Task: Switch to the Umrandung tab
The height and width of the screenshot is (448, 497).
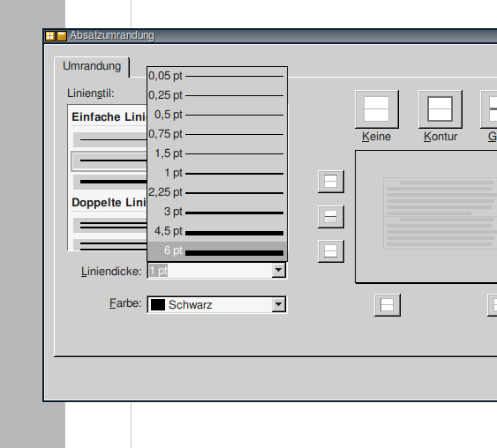Action: click(92, 66)
